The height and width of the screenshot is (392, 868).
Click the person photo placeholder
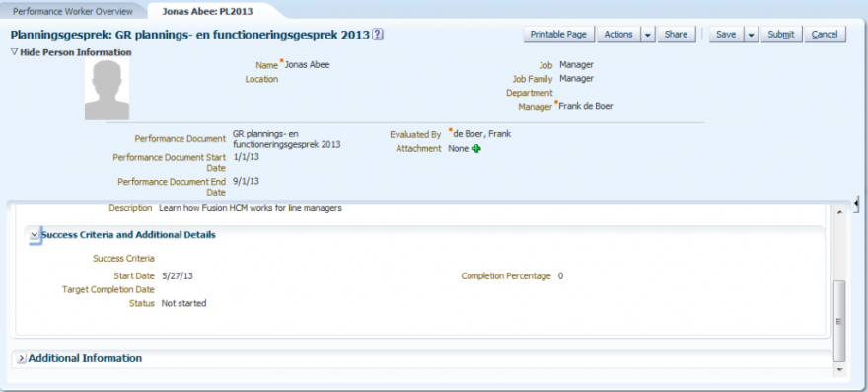tap(107, 90)
